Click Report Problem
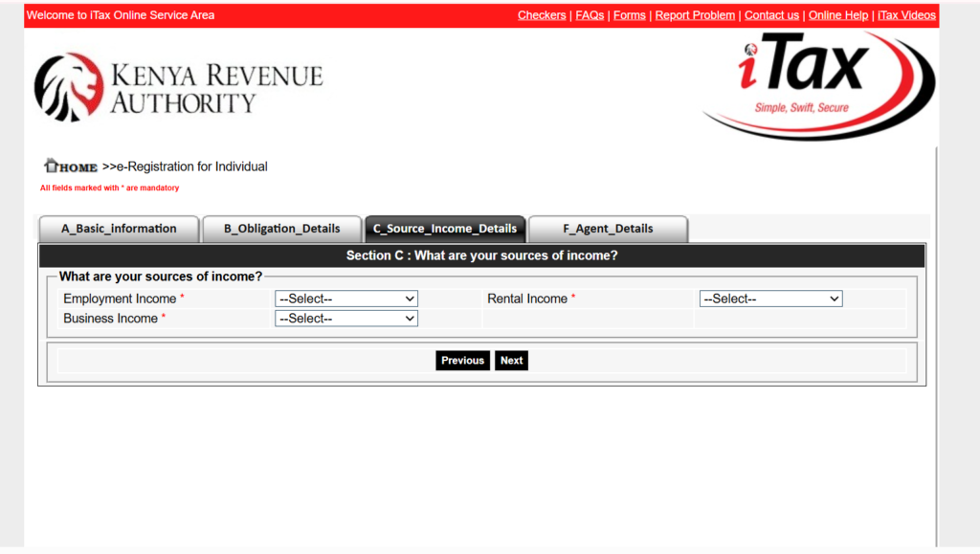 pyautogui.click(x=695, y=14)
